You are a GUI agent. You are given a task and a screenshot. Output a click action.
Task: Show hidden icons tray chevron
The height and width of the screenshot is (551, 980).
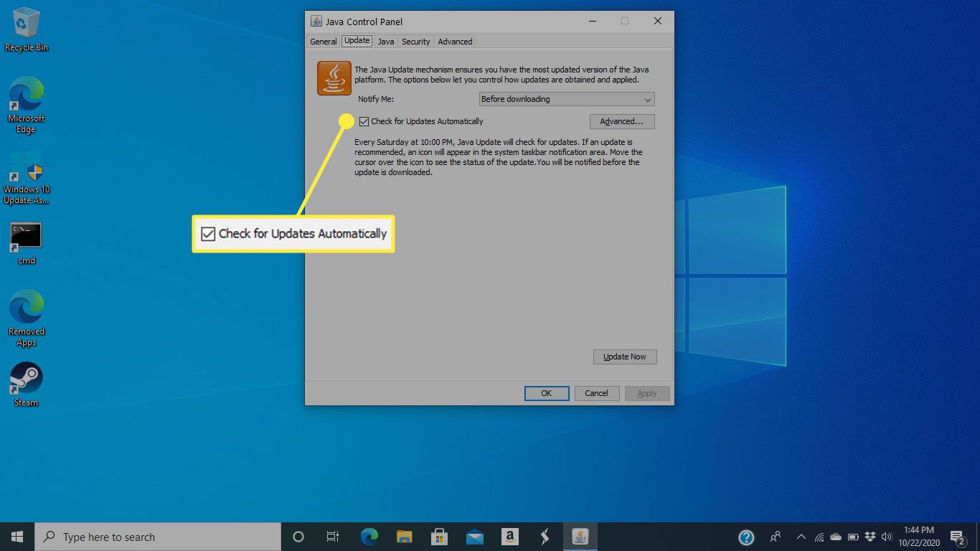pyautogui.click(x=801, y=537)
